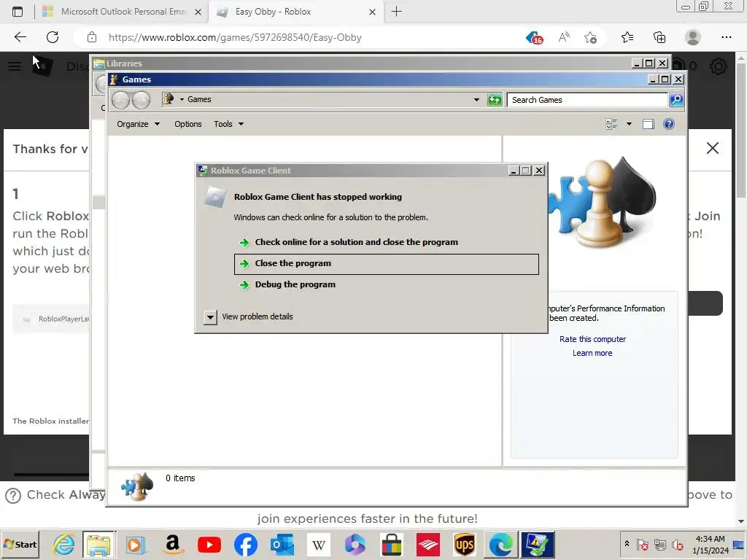
Task: Change view icon in Games toolbar
Action: (x=612, y=124)
